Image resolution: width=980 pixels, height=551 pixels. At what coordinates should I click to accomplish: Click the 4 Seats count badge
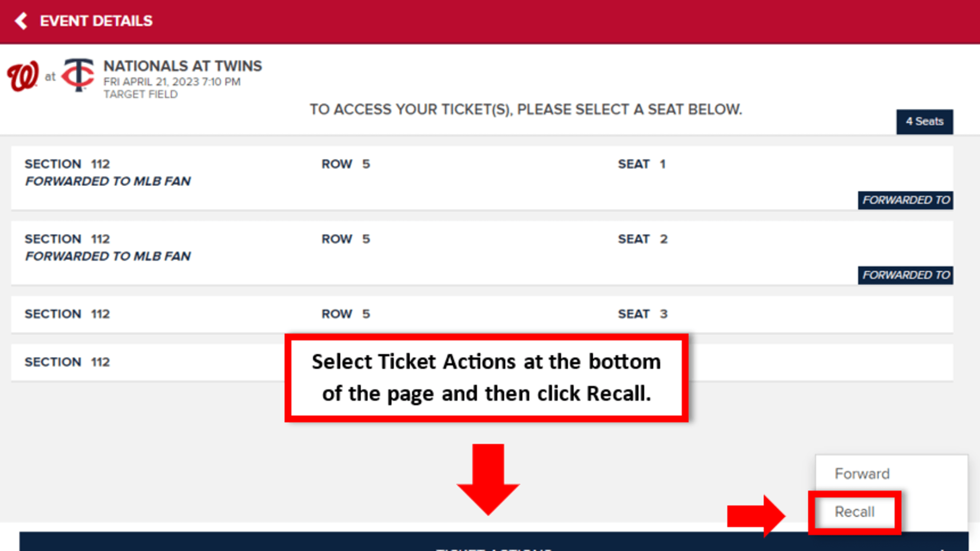coord(925,121)
